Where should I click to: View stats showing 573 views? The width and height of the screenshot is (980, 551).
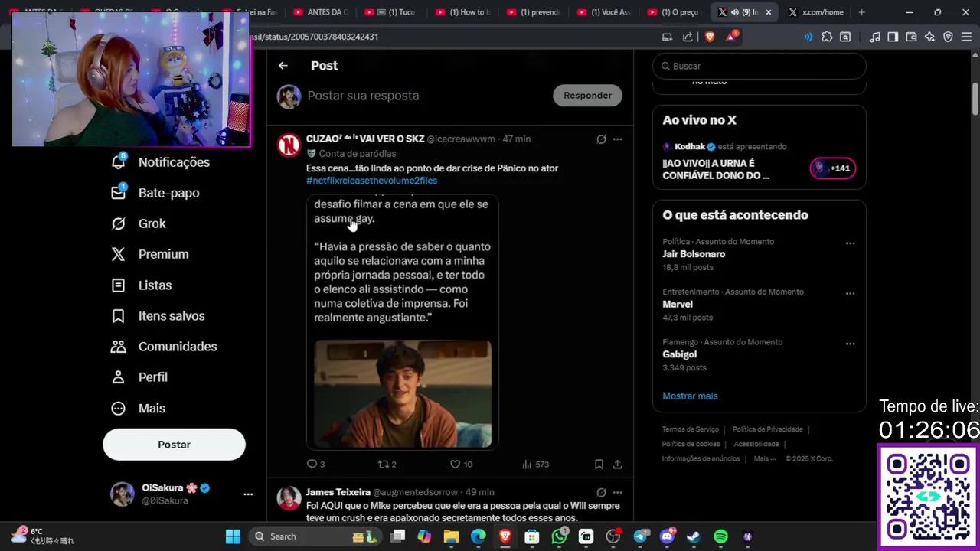535,465
